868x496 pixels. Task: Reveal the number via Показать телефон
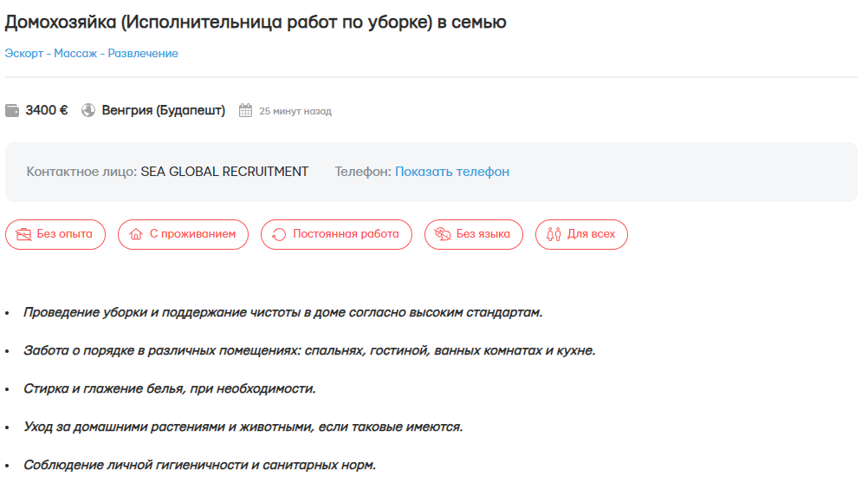452,172
